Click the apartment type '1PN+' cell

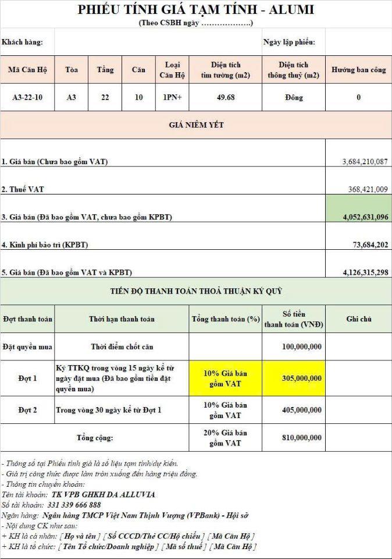[172, 97]
